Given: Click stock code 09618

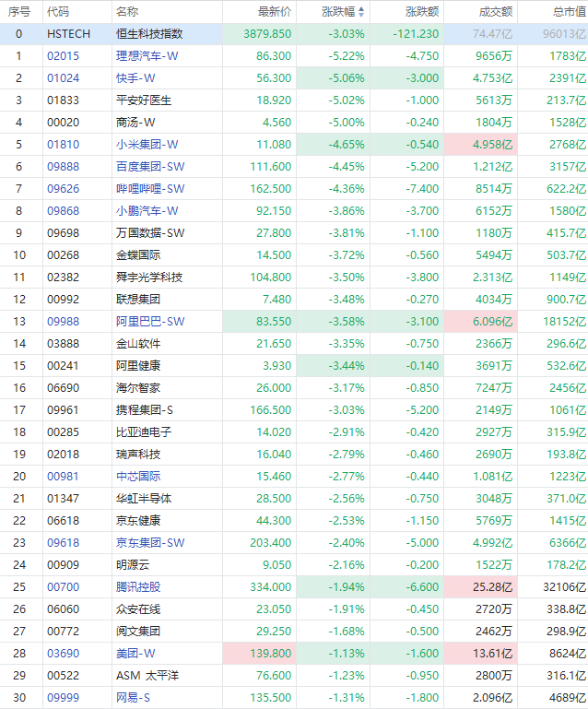Looking at the screenshot, I should (x=63, y=544).
